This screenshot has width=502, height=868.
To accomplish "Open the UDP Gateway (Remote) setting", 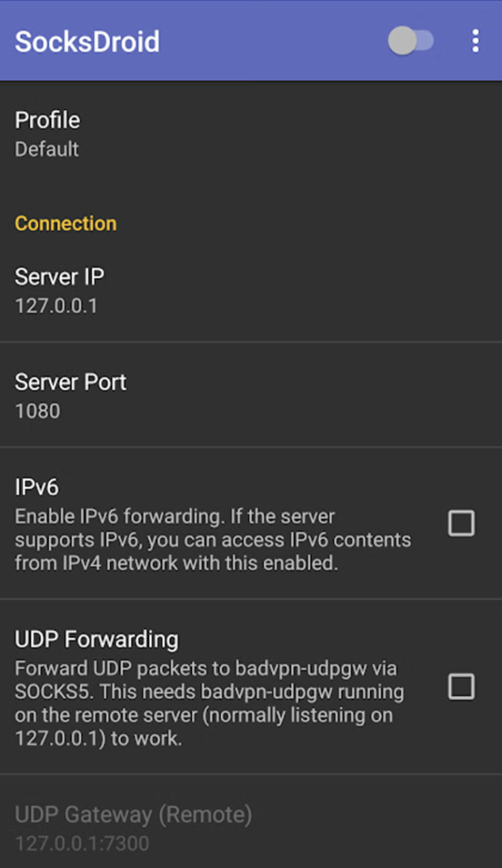I will [x=251, y=822].
